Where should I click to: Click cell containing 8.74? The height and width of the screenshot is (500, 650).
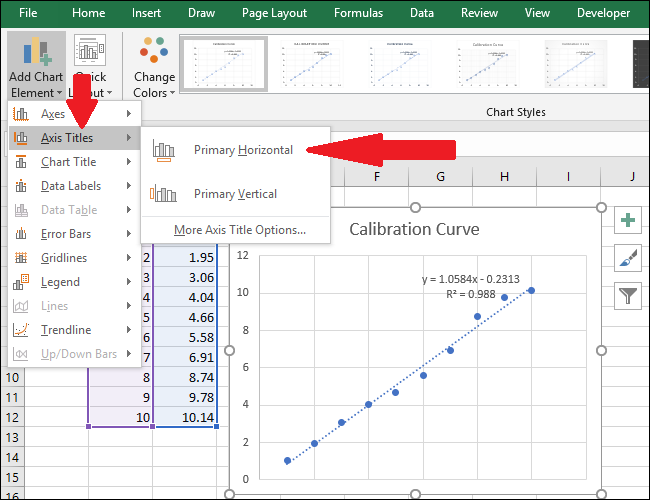pos(185,378)
